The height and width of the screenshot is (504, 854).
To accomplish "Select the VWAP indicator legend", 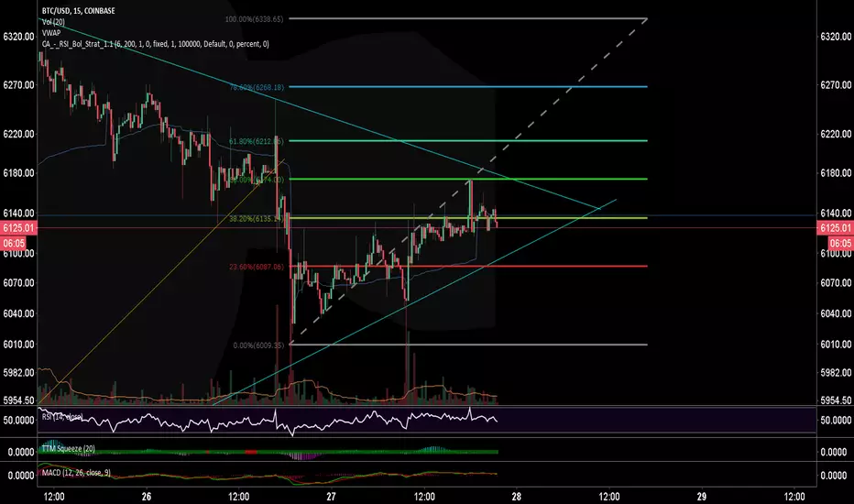I will 51,33.
